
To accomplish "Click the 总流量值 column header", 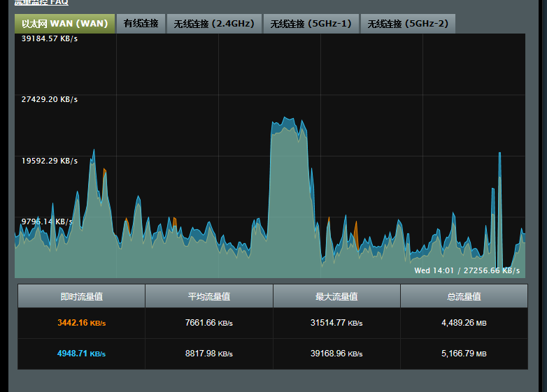I will 464,296.
